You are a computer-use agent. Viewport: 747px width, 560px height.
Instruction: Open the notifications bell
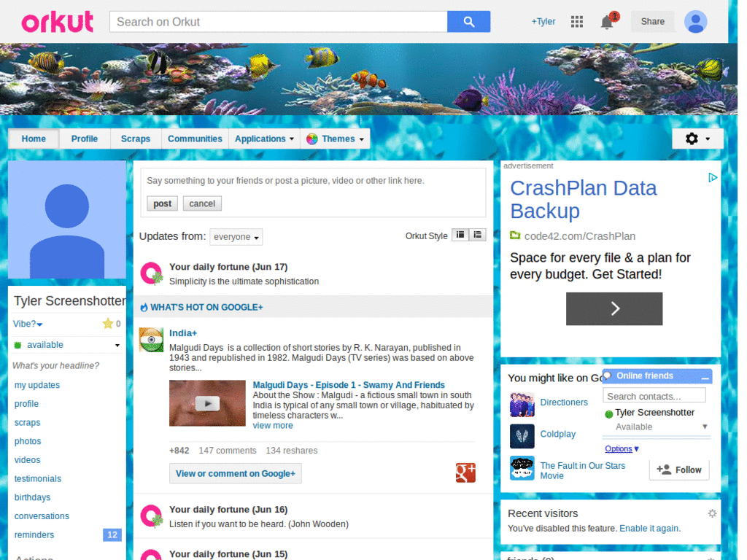[606, 22]
